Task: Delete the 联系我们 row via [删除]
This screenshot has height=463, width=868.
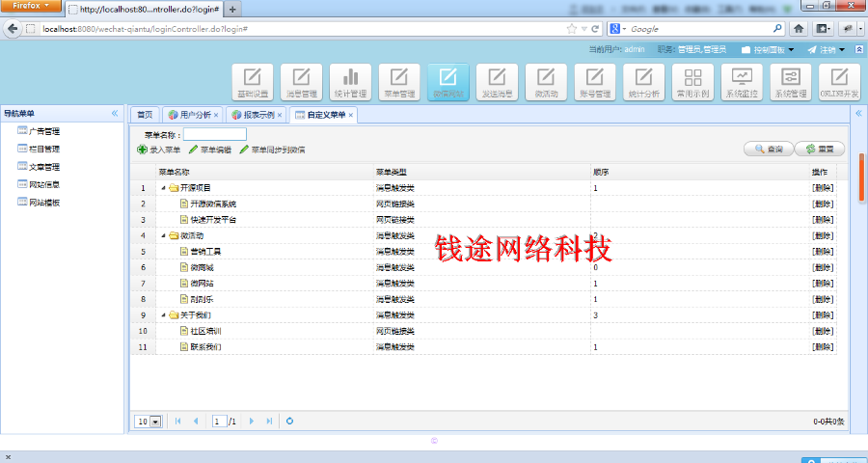Action: (x=823, y=347)
